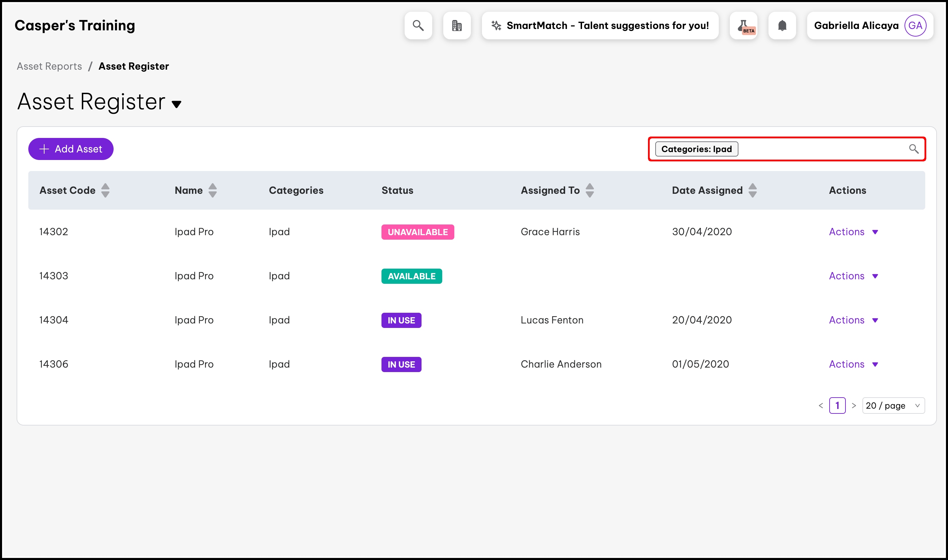Image resolution: width=948 pixels, height=560 pixels.
Task: Open the organisation building icon
Action: pos(457,25)
